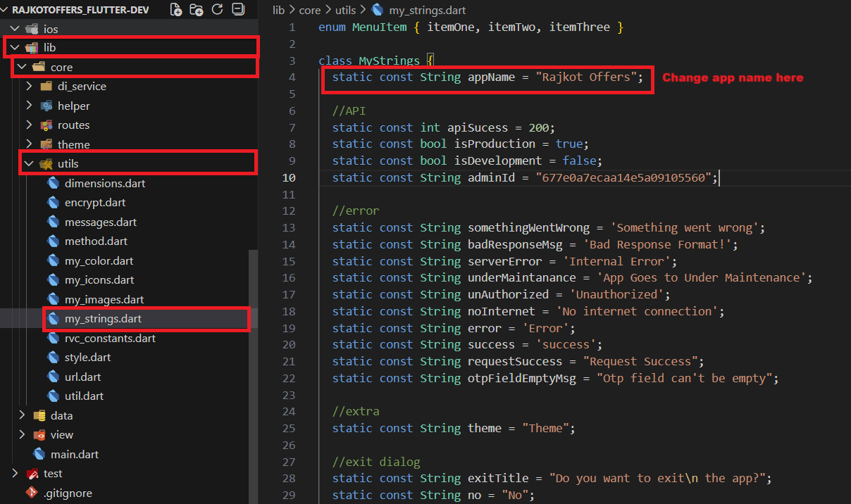
Task: Collapse the utils folder chevron
Action: (29, 164)
